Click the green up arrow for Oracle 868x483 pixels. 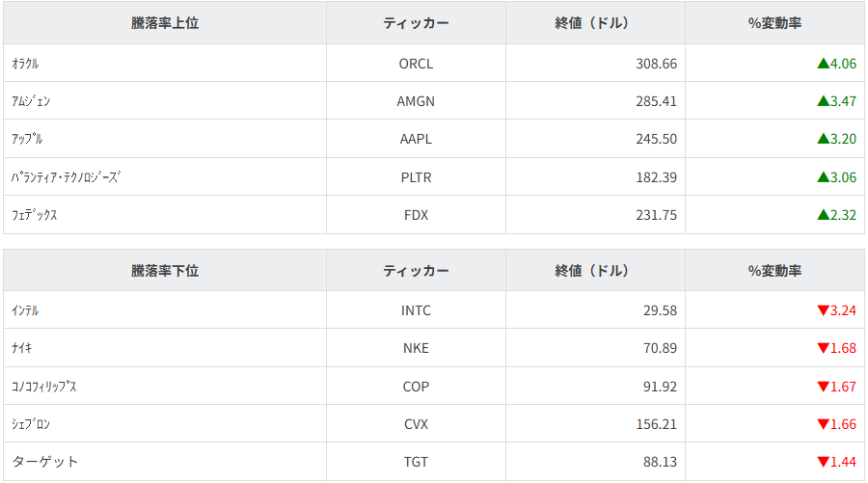tap(823, 64)
